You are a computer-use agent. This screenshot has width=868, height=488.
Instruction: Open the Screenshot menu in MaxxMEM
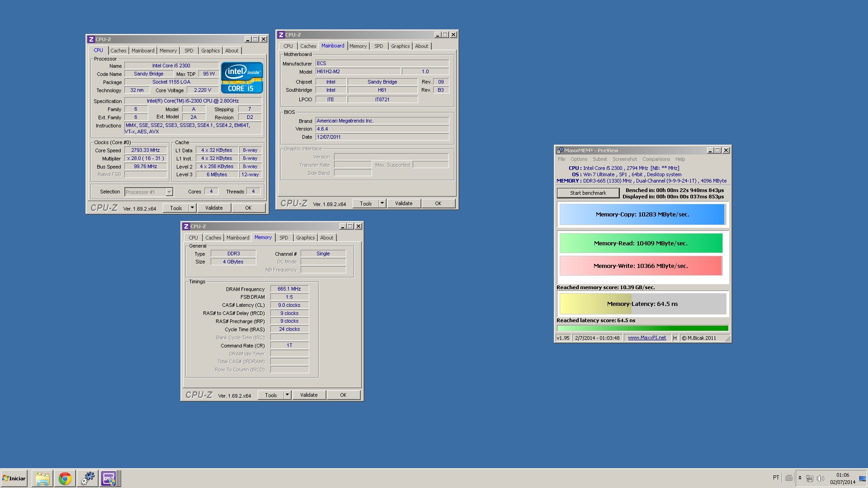625,159
